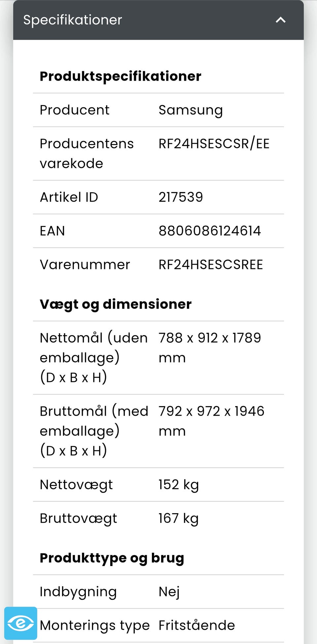Tap the Vægt og dimensioner heading
This screenshot has height=644, width=317.
(x=116, y=304)
